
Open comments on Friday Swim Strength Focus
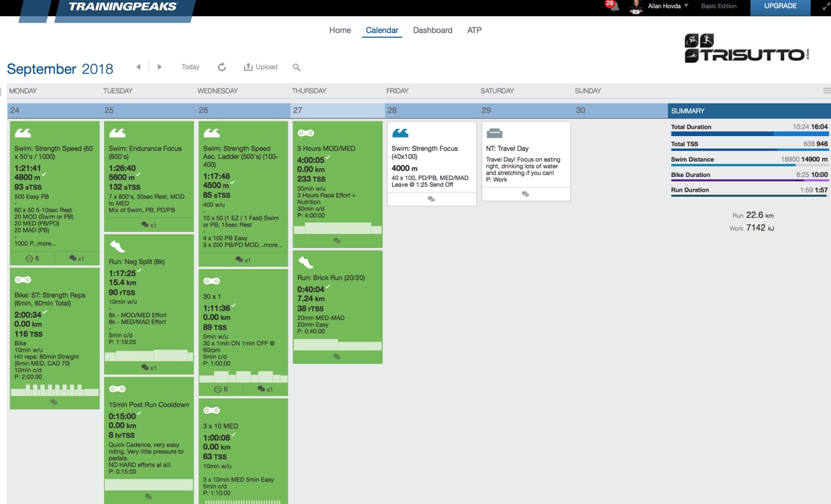(x=431, y=199)
